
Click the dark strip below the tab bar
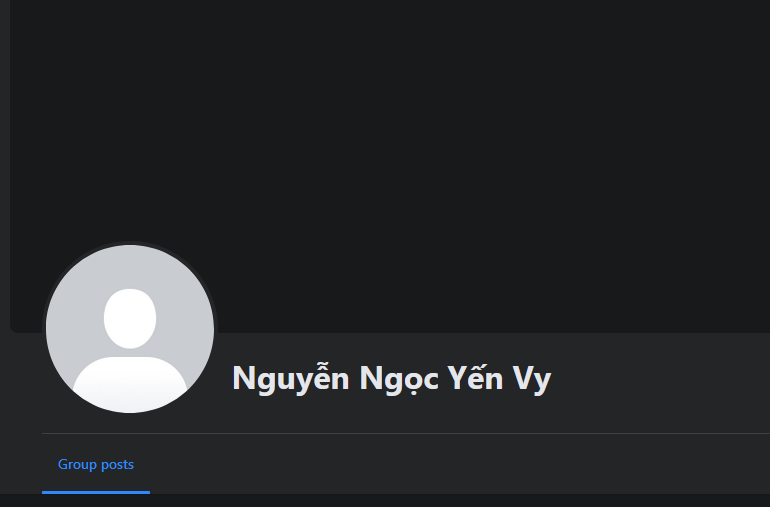point(385,501)
